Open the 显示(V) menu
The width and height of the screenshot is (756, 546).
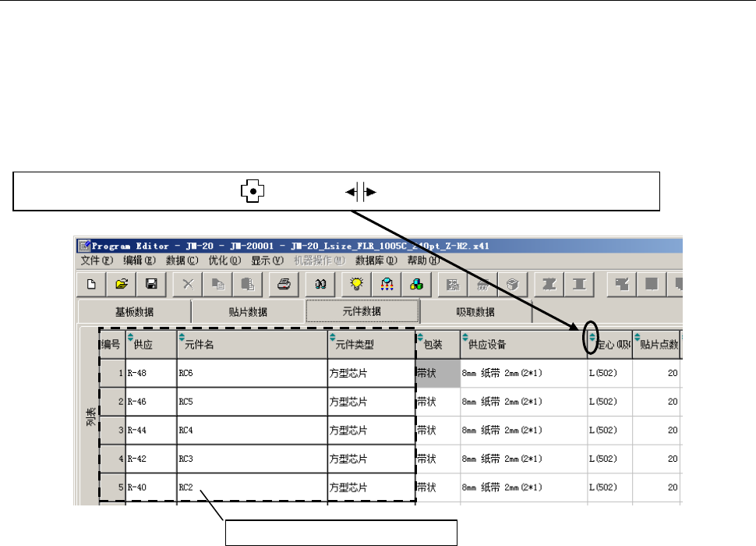[267, 261]
